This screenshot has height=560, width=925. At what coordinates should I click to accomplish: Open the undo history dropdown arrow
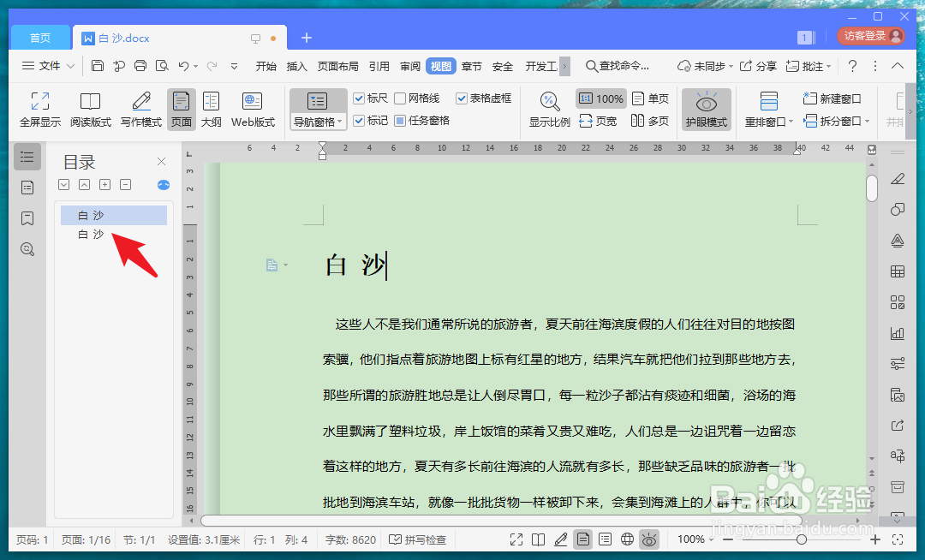[x=196, y=67]
